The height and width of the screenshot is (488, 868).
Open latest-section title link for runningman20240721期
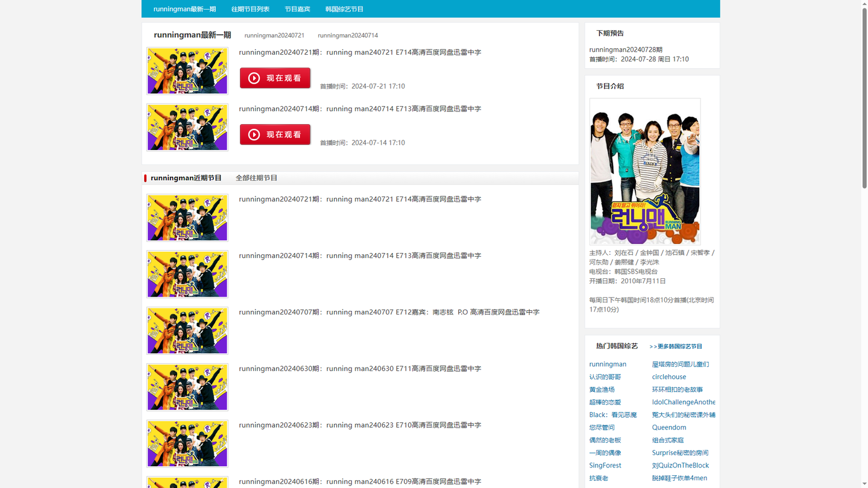360,52
